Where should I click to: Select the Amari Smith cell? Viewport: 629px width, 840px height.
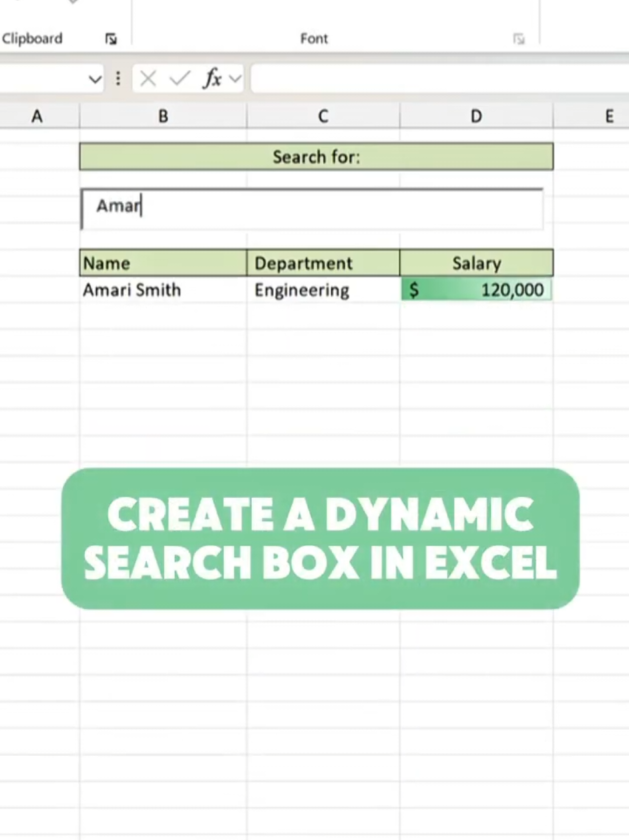pos(163,290)
